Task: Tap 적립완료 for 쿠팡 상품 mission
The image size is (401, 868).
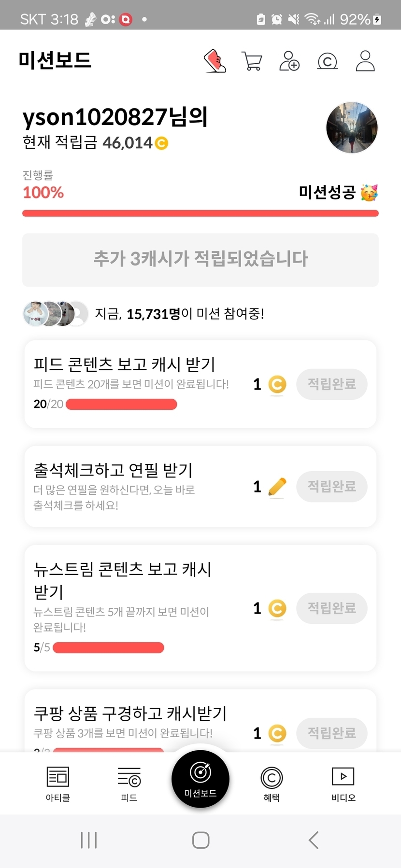Action: click(x=331, y=733)
